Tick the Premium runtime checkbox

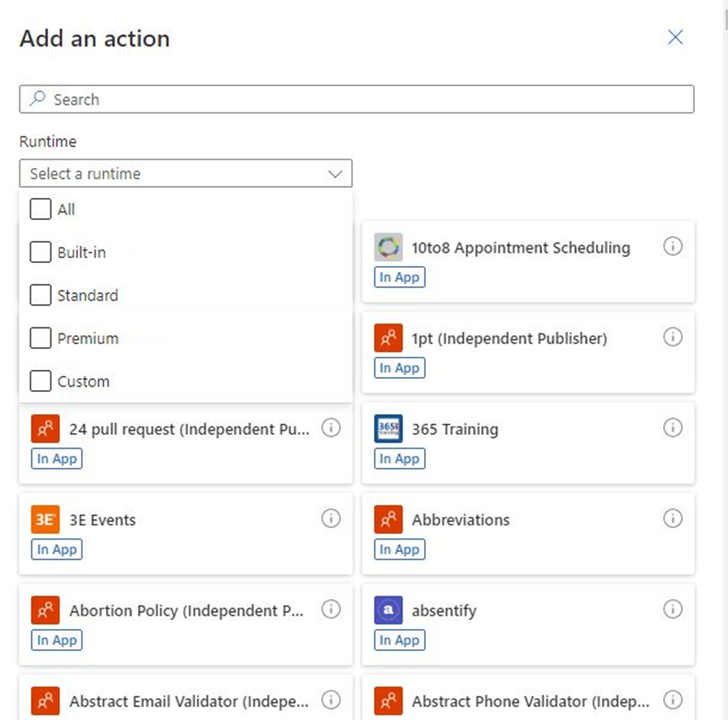tap(41, 339)
